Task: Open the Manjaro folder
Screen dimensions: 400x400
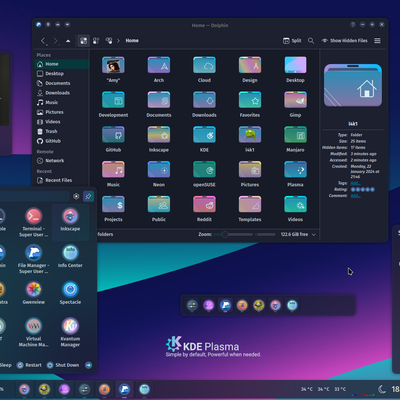Action: 295,139
